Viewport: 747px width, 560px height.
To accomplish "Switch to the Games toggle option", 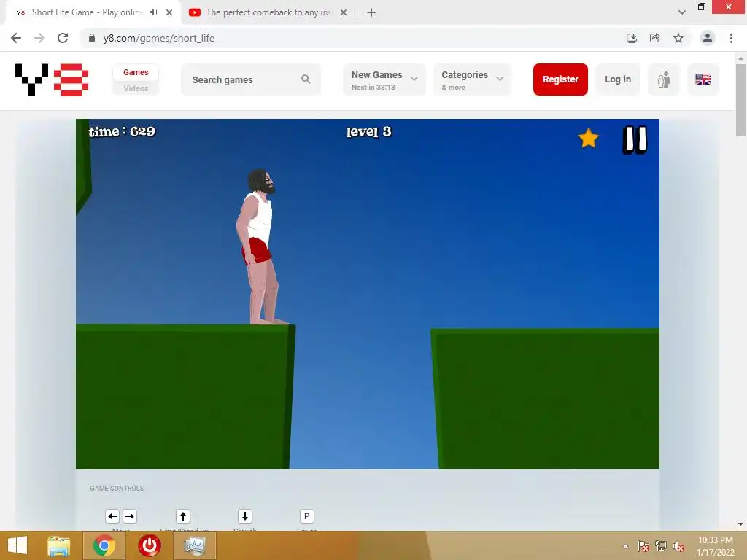I will (136, 72).
